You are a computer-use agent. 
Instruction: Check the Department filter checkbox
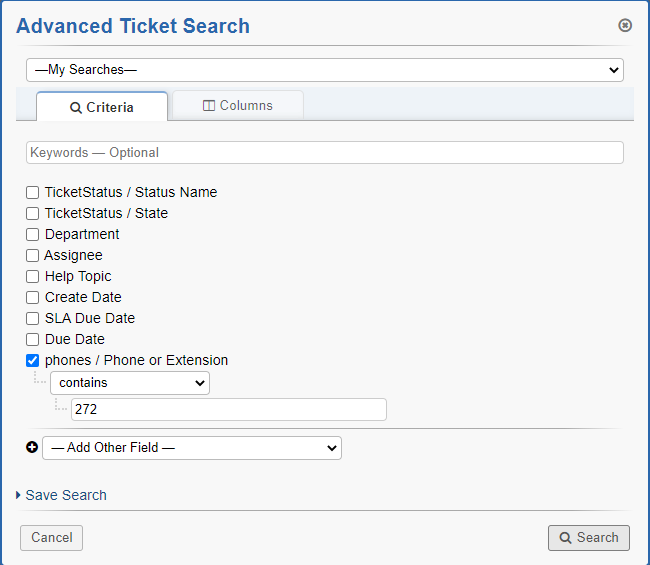point(33,234)
